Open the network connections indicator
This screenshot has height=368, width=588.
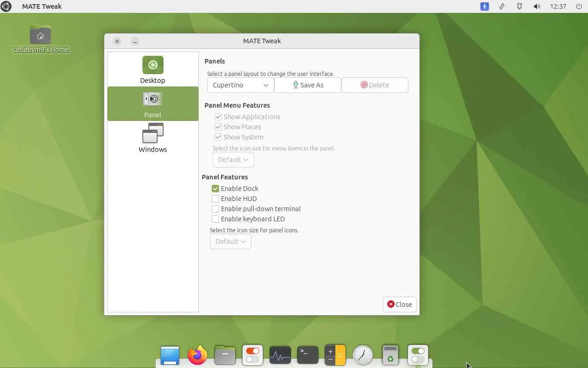(502, 6)
